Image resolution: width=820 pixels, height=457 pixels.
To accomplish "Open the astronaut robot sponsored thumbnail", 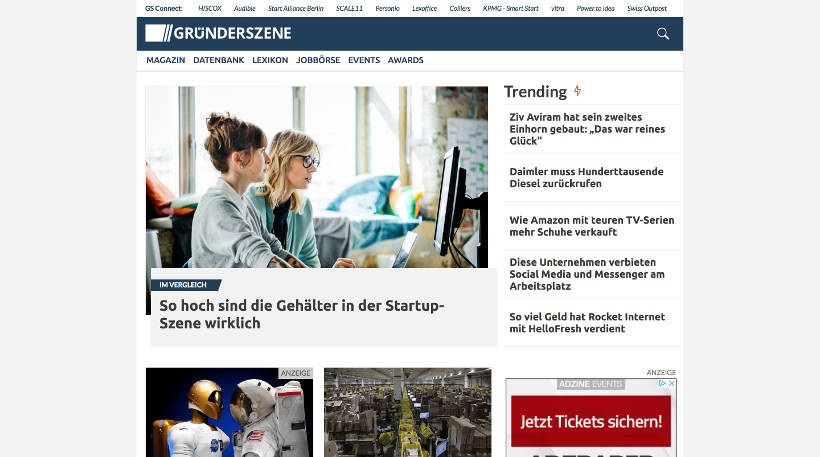I will (x=229, y=413).
